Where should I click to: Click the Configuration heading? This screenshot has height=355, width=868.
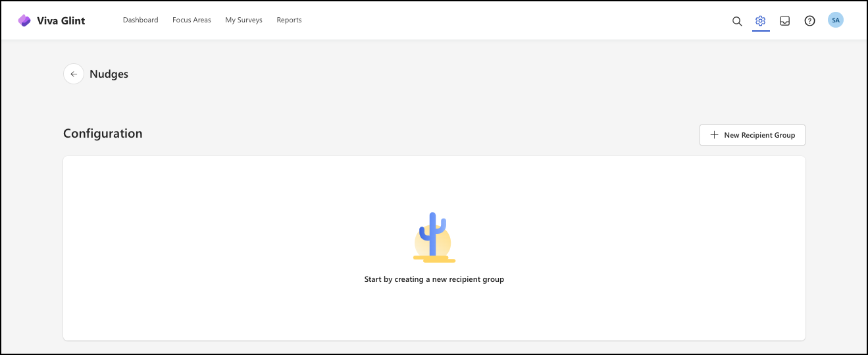coord(103,134)
